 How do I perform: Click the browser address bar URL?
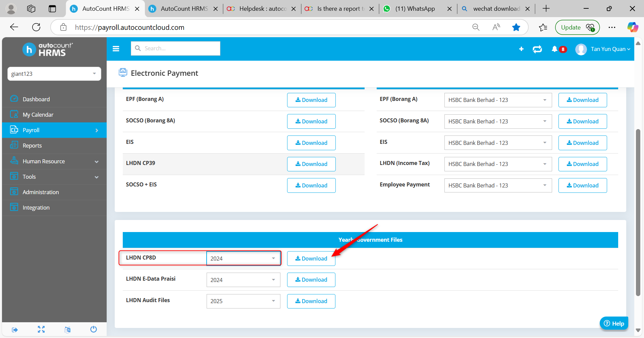(x=129, y=27)
